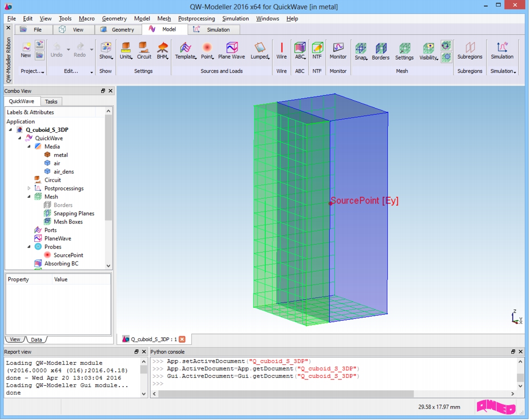Click the Property column header
The height and width of the screenshot is (420, 529).
(x=29, y=279)
